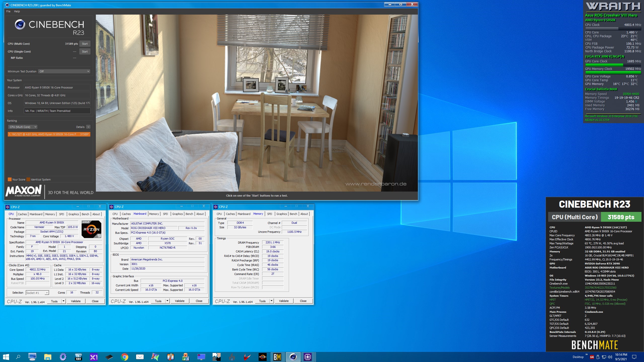
Task: Expand the Details arrow in the Ranking panel
Action: tap(88, 127)
